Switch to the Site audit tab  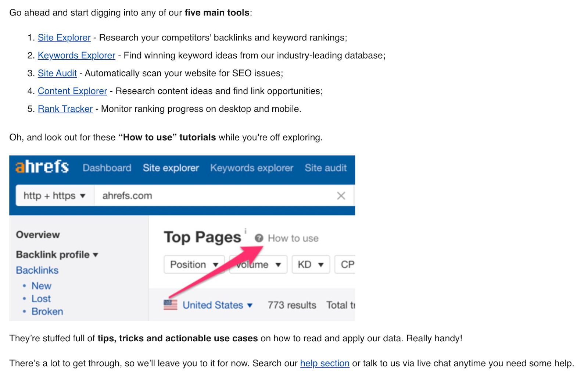point(326,168)
